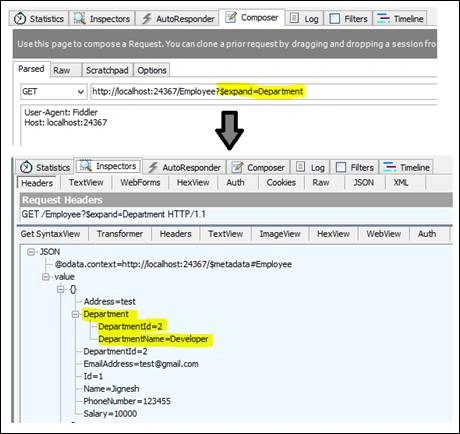Select the EmailAddress=test@gmail.com row
The image size is (460, 434).
(141, 364)
